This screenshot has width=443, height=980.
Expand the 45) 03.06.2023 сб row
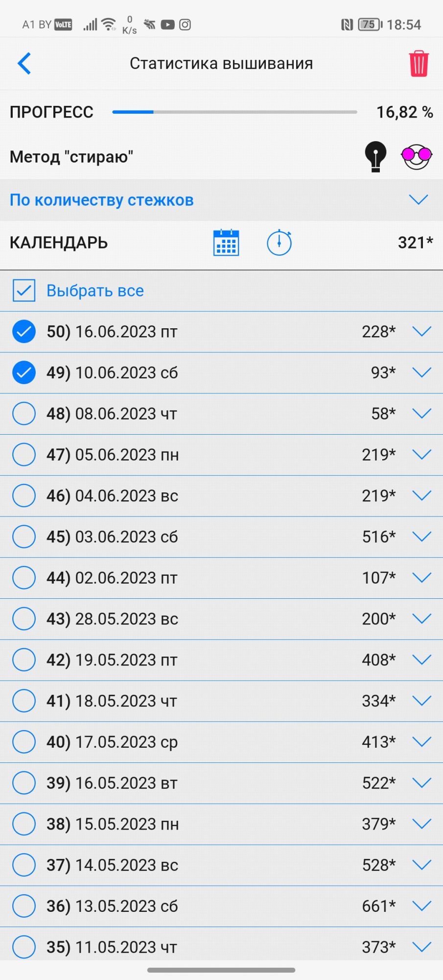pos(421,537)
